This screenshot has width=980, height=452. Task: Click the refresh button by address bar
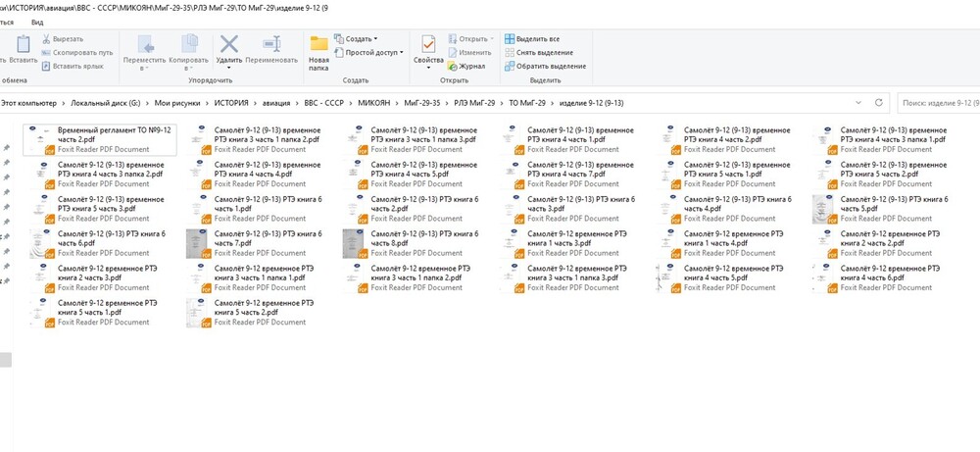(878, 103)
